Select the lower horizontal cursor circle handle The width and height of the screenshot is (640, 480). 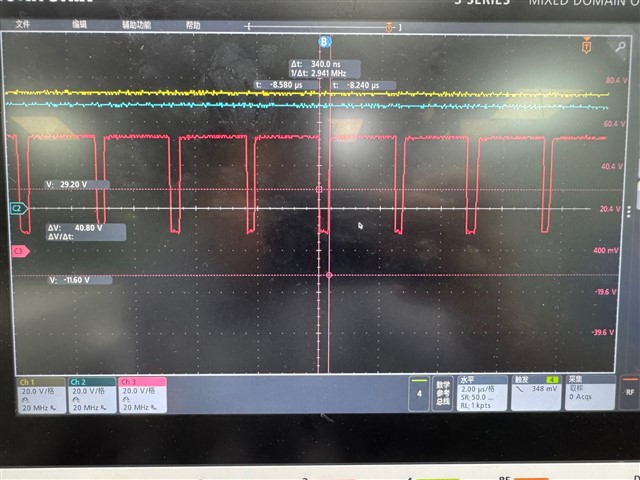[329, 276]
